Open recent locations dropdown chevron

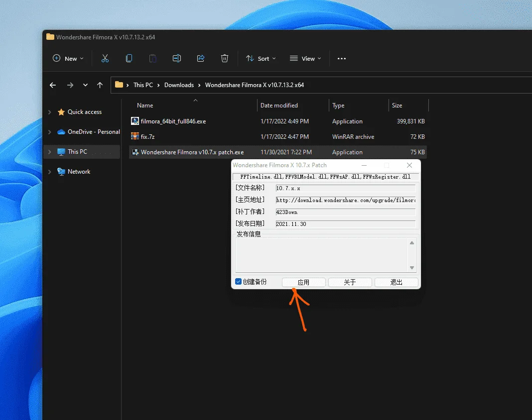pyautogui.click(x=85, y=85)
